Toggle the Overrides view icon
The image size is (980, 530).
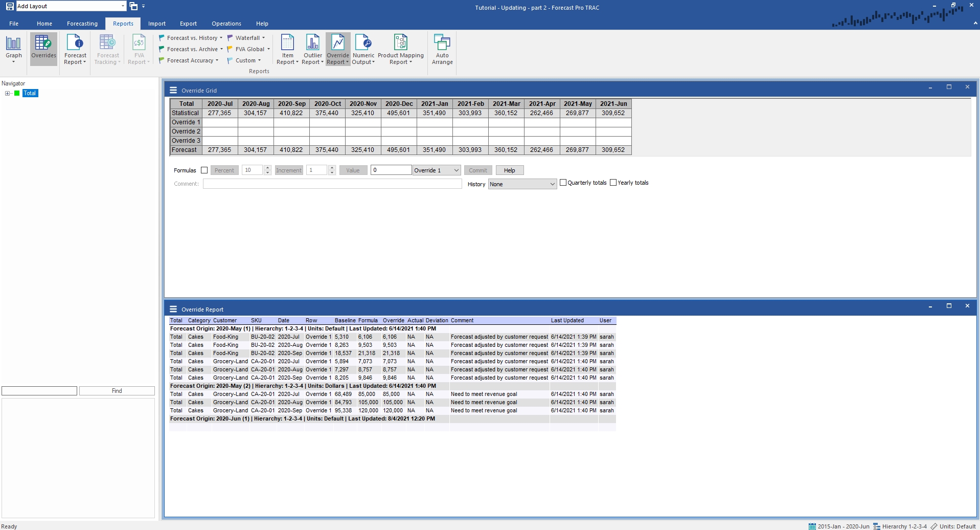[x=43, y=49]
